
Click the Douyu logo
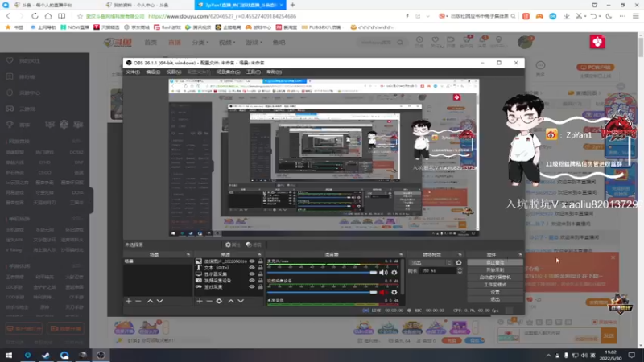118,43
